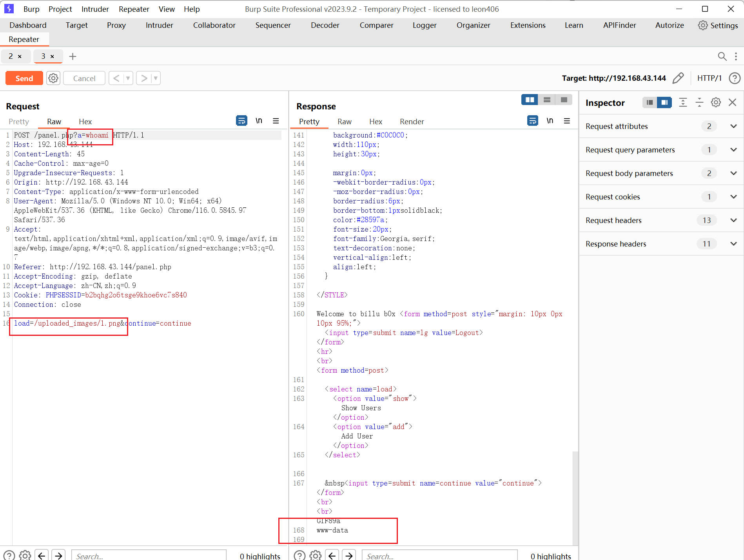The width and height of the screenshot is (744, 560).
Task: Go to previous request search match
Action: [42, 555]
